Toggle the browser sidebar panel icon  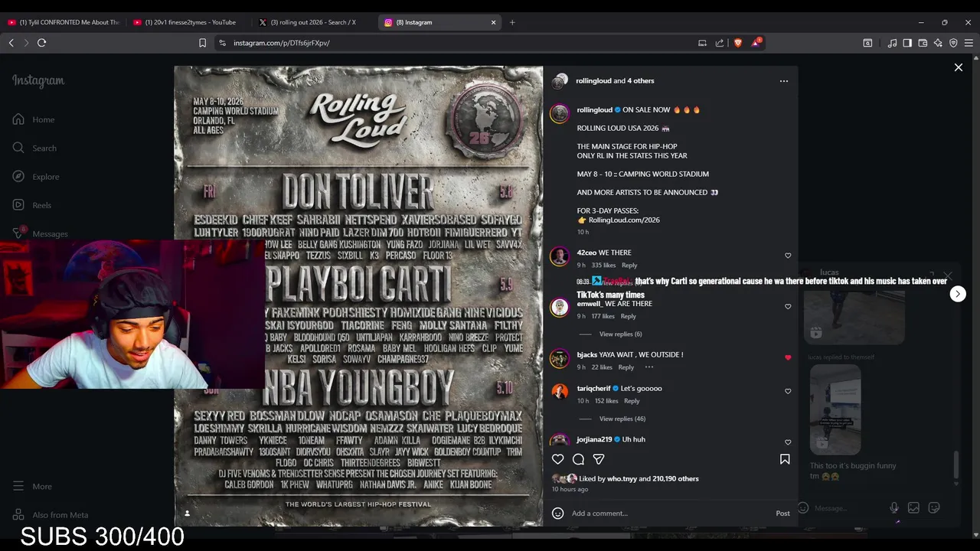tap(907, 43)
